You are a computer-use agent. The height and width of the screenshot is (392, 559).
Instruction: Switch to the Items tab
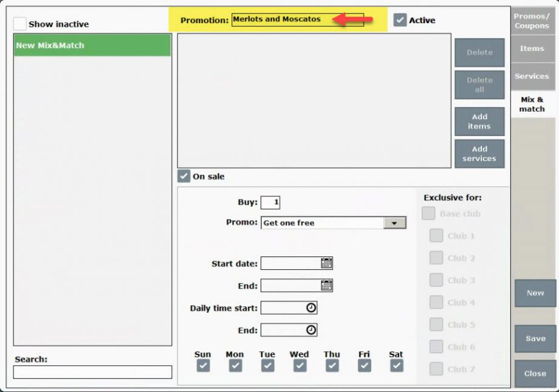[x=532, y=49]
